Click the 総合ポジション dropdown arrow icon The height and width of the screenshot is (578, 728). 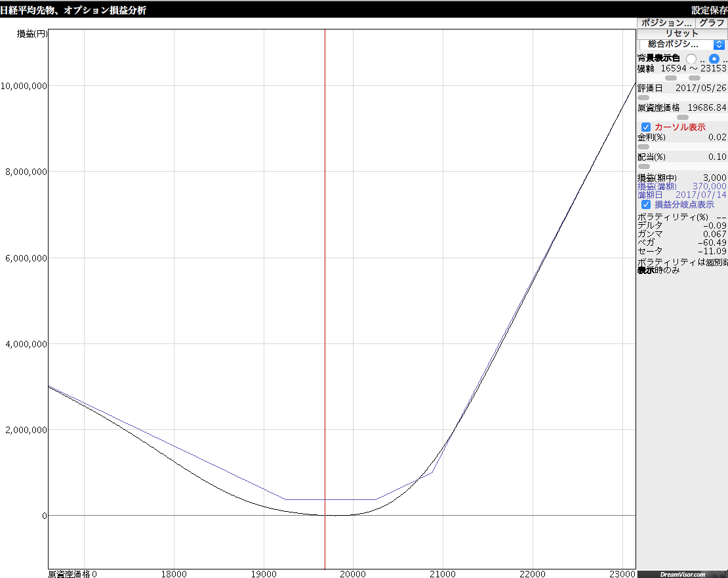pos(719,44)
